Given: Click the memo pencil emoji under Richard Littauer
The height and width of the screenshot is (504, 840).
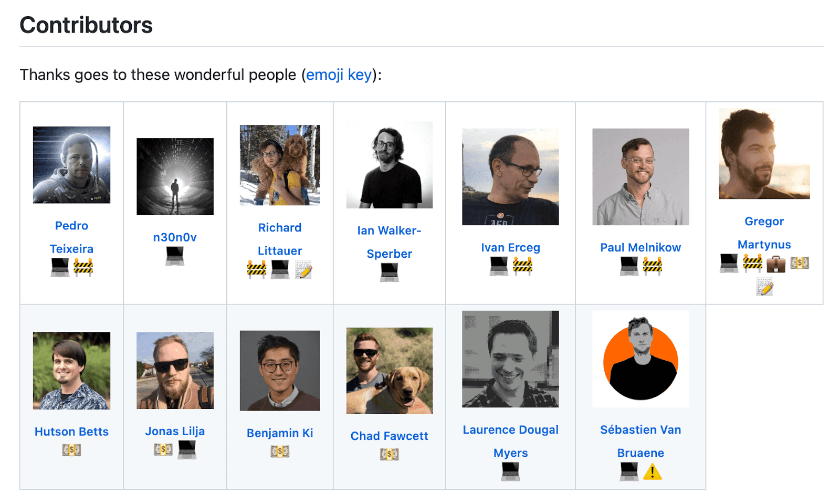Looking at the screenshot, I should click(x=303, y=270).
